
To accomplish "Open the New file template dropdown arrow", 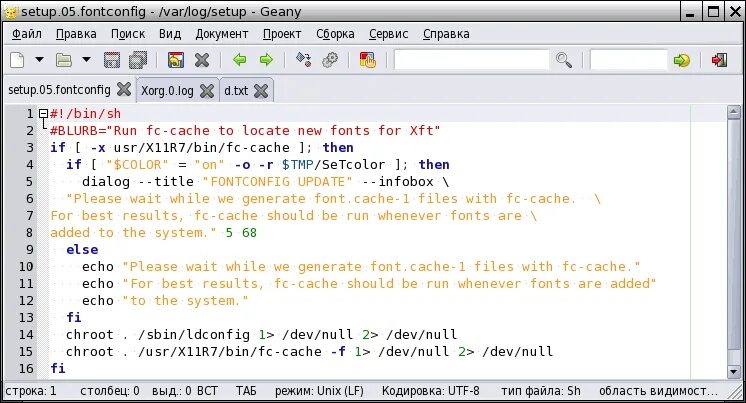I will [x=39, y=60].
